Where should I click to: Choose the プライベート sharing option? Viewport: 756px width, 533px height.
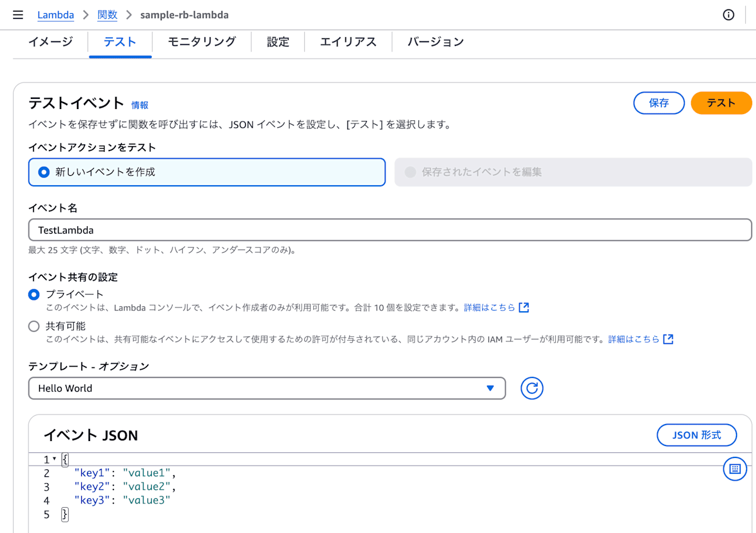[x=34, y=294]
